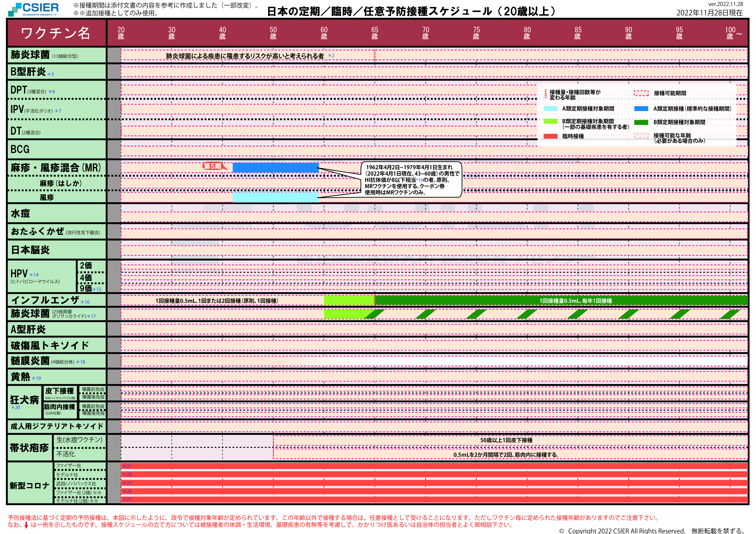Click the red down arrow in footer note
The width and height of the screenshot is (756, 534).
(26, 525)
